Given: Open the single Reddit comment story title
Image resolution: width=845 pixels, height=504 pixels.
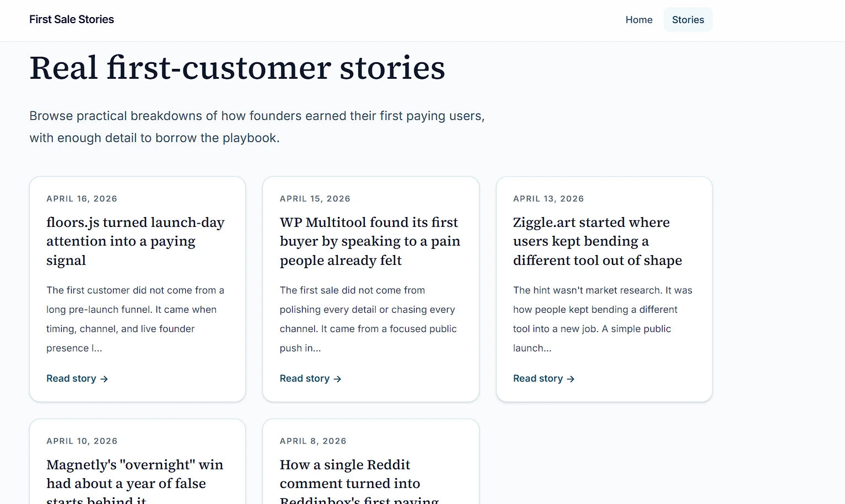Looking at the screenshot, I should tap(349, 474).
